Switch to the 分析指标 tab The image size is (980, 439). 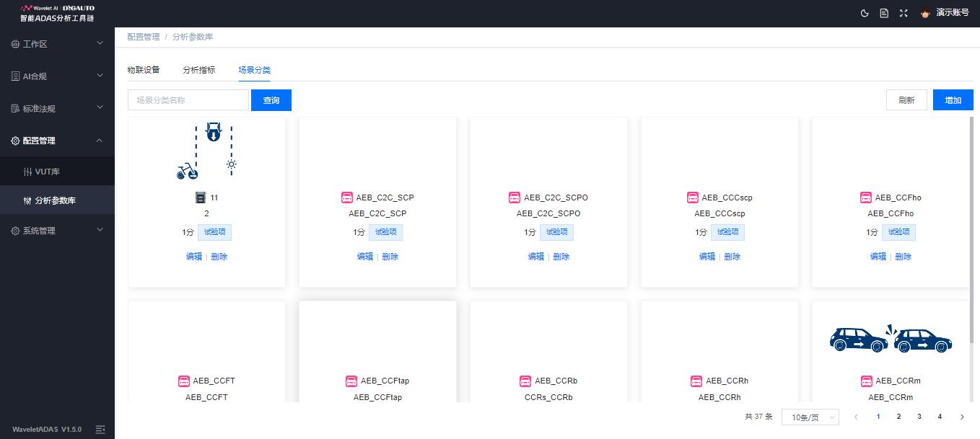(199, 70)
